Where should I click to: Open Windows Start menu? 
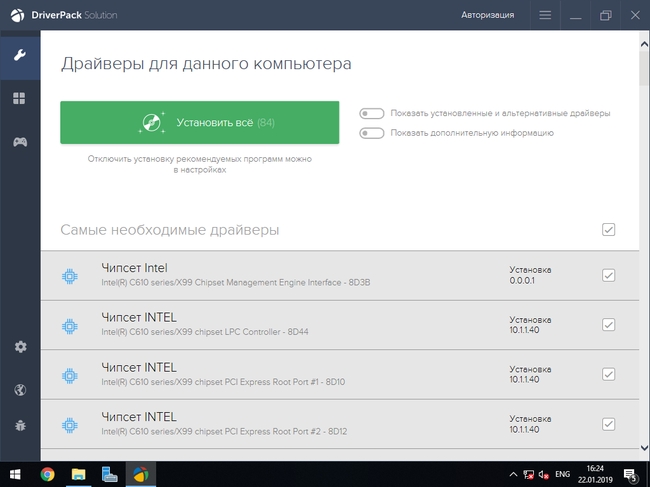(15, 474)
